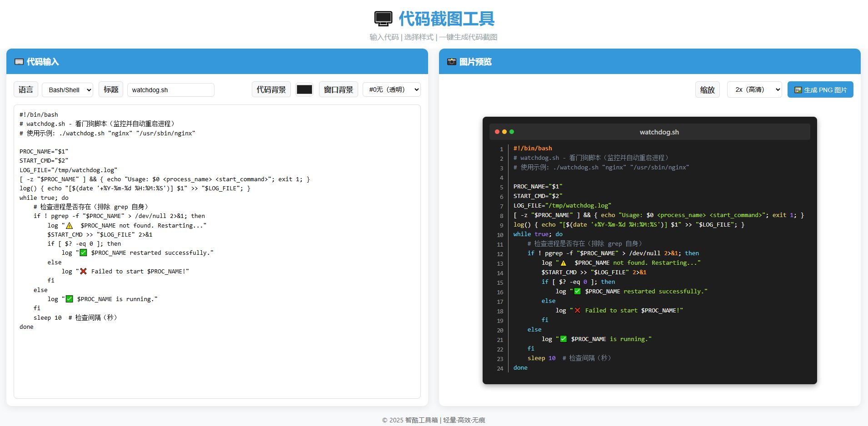This screenshot has width=868, height=426.
Task: Click the red dot in preview window
Action: (497, 132)
